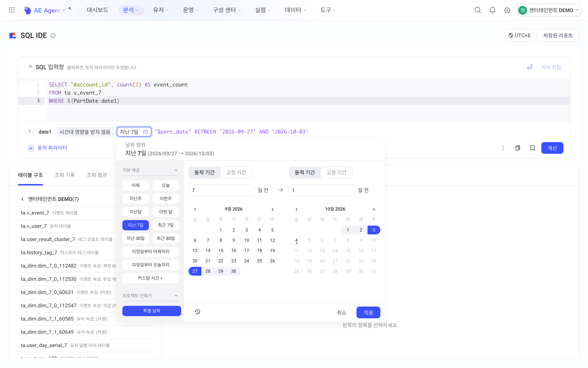
Task: Select start-side 동적 기간 toggle
Action: (205, 173)
